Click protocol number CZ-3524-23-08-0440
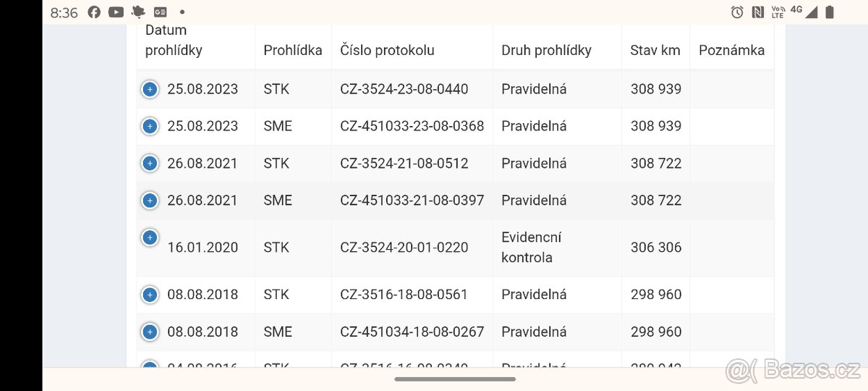 [x=404, y=89]
